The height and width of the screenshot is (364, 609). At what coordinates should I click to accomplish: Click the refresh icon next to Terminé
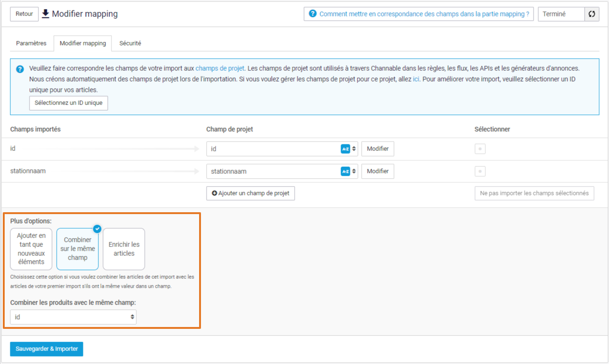click(x=592, y=14)
